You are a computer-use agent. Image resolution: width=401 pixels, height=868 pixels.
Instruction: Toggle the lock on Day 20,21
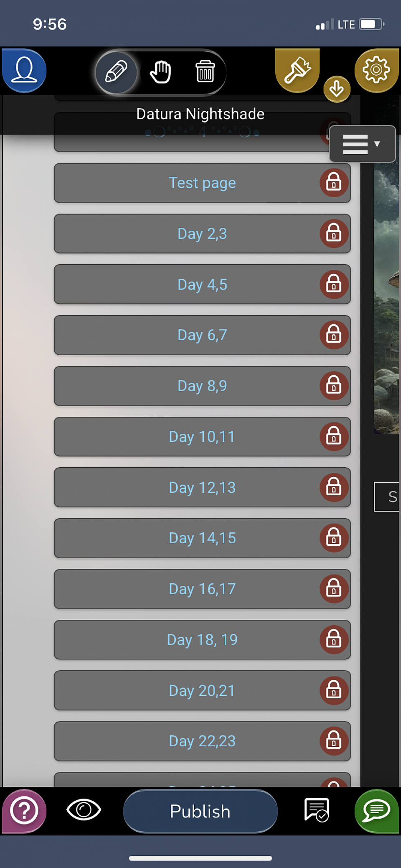pos(334,690)
